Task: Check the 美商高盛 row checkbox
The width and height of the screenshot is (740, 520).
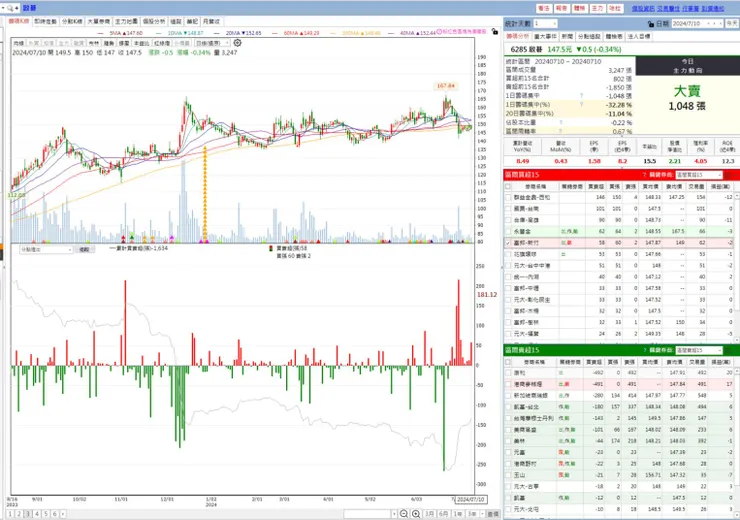Action: click(508, 430)
